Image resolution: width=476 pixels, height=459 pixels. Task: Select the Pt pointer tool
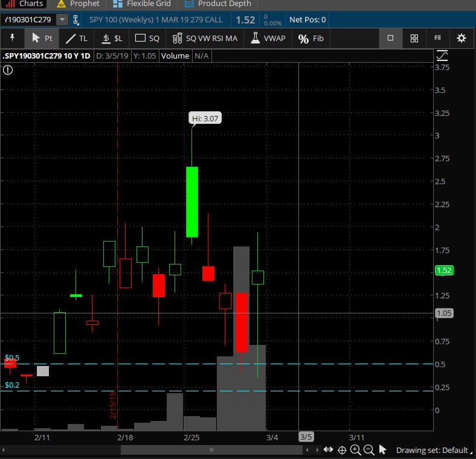[42, 38]
